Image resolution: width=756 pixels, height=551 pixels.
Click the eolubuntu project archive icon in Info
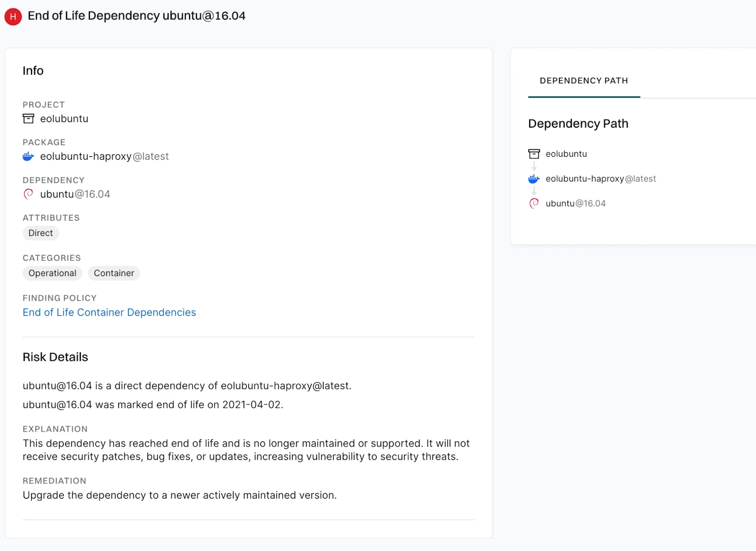(x=28, y=119)
